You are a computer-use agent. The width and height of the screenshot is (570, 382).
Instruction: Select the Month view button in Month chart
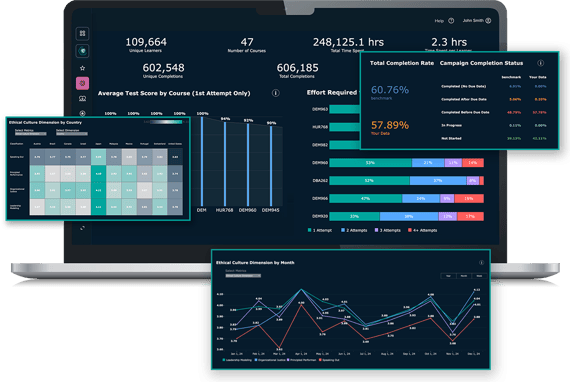pos(464,276)
